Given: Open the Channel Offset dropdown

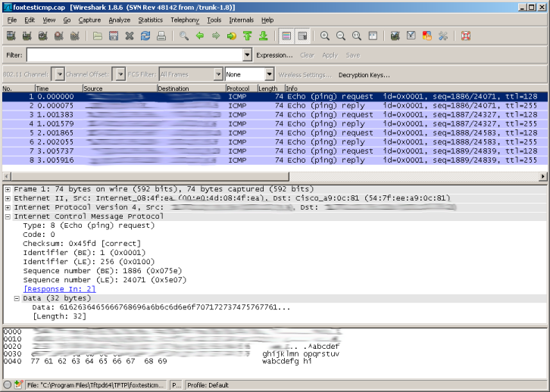Looking at the screenshot, I should pyautogui.click(x=120, y=74).
